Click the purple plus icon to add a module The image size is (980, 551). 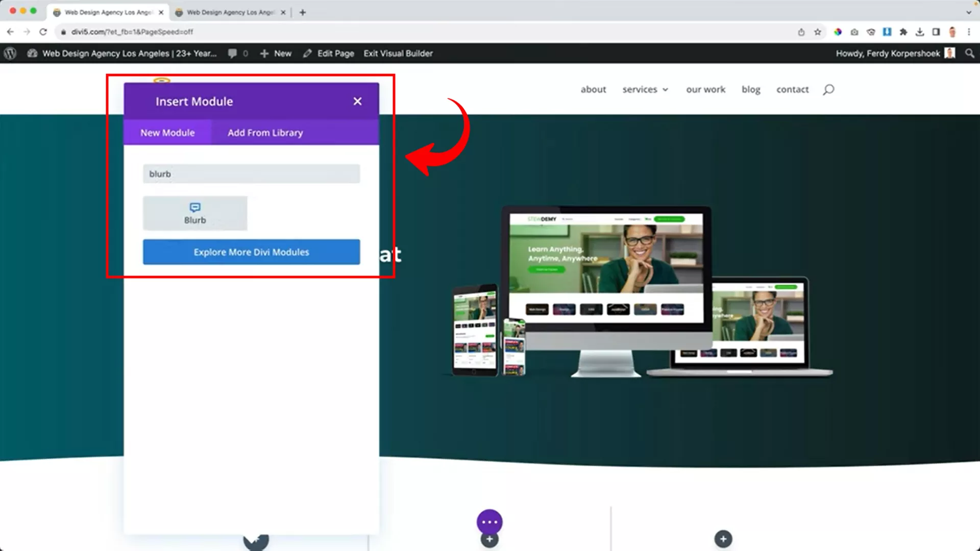point(489,539)
